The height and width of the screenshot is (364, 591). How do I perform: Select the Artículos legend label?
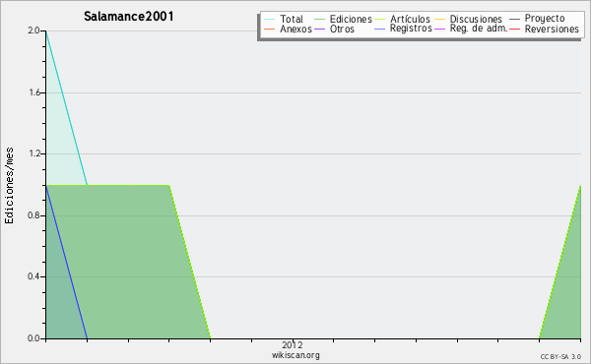410,19
